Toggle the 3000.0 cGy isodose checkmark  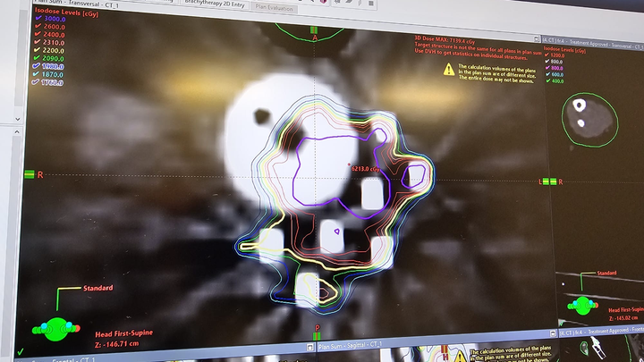[38, 18]
